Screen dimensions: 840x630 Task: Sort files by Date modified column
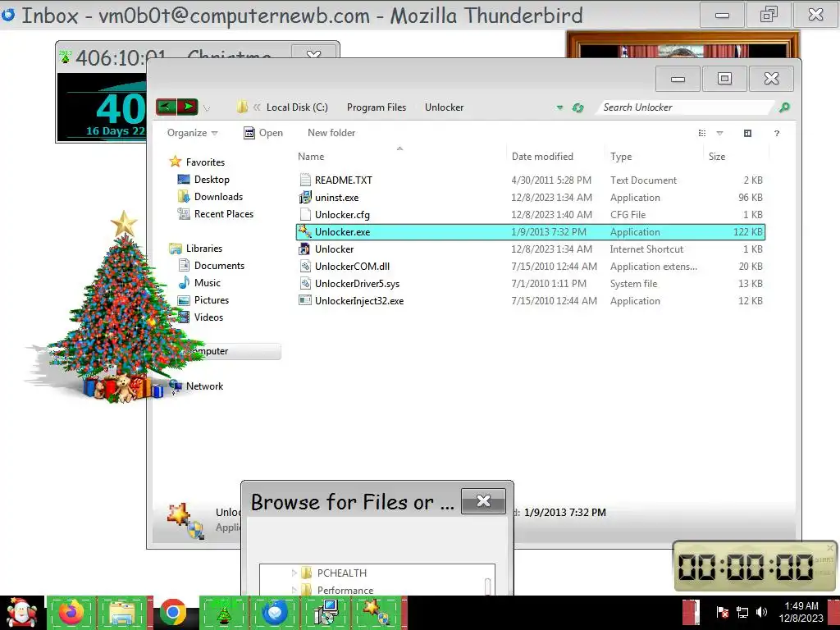[542, 157]
